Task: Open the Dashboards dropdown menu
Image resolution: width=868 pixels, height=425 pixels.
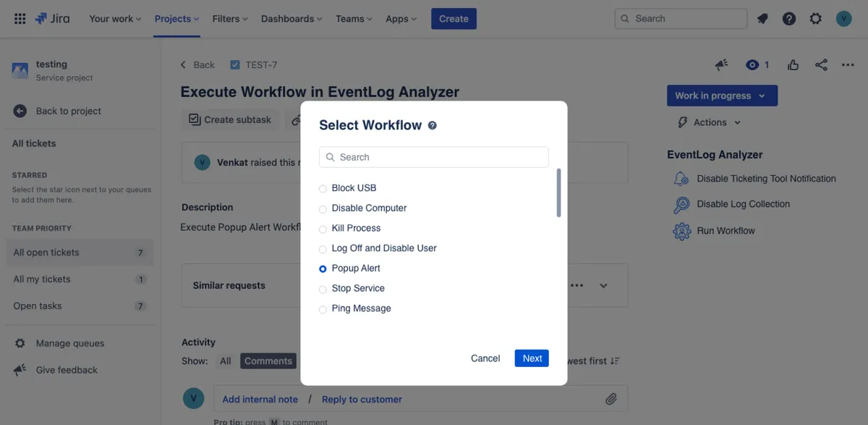Action: tap(293, 19)
